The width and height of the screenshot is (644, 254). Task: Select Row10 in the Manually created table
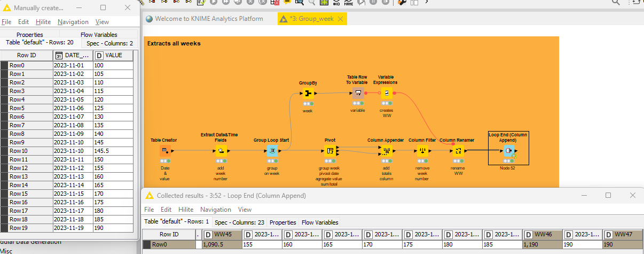[18, 151]
